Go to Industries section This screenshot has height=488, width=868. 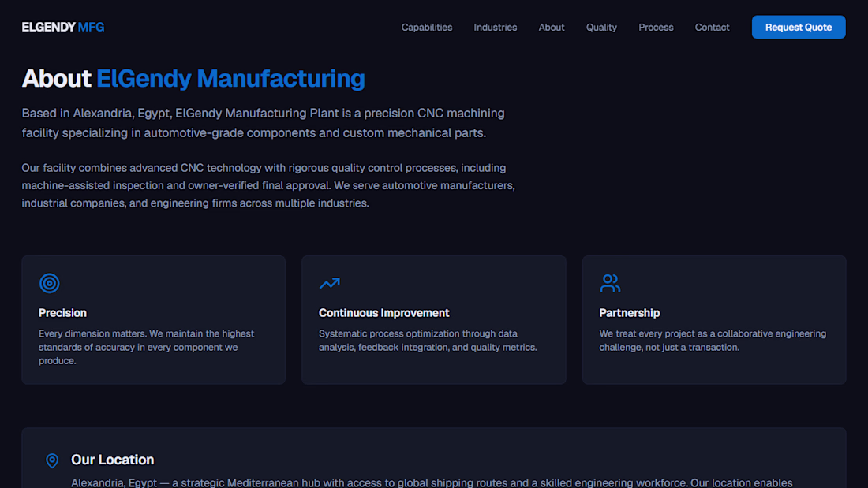496,27
